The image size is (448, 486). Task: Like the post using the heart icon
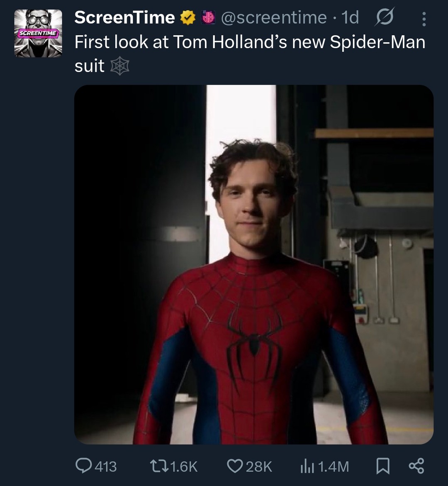(235, 466)
